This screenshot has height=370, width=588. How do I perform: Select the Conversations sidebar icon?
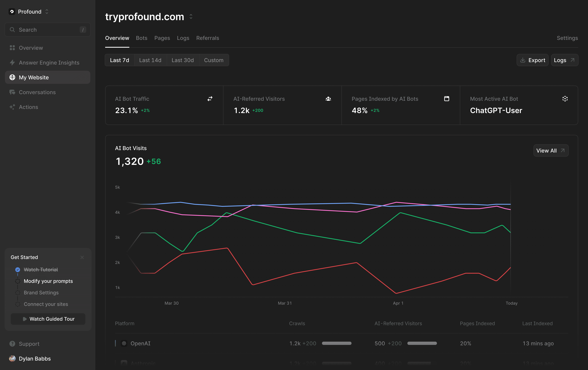tap(12, 92)
